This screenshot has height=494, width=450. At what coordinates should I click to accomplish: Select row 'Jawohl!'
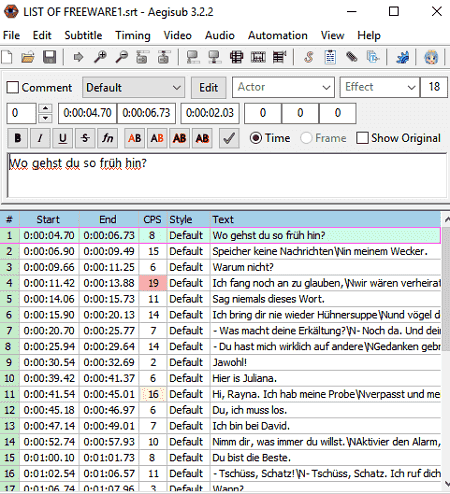(x=220, y=362)
